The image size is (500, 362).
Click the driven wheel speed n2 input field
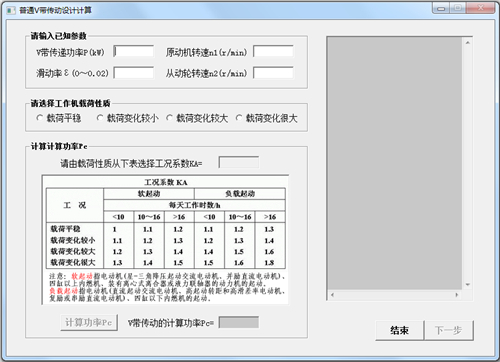(x=273, y=73)
